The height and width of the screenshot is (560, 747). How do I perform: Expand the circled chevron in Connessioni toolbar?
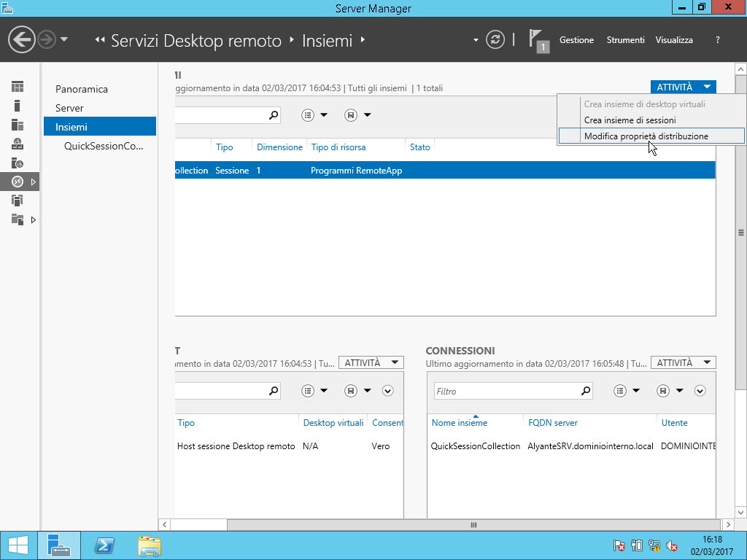point(700,391)
